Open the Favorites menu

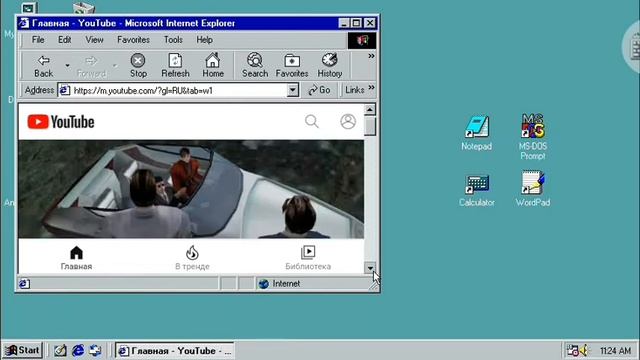133,40
